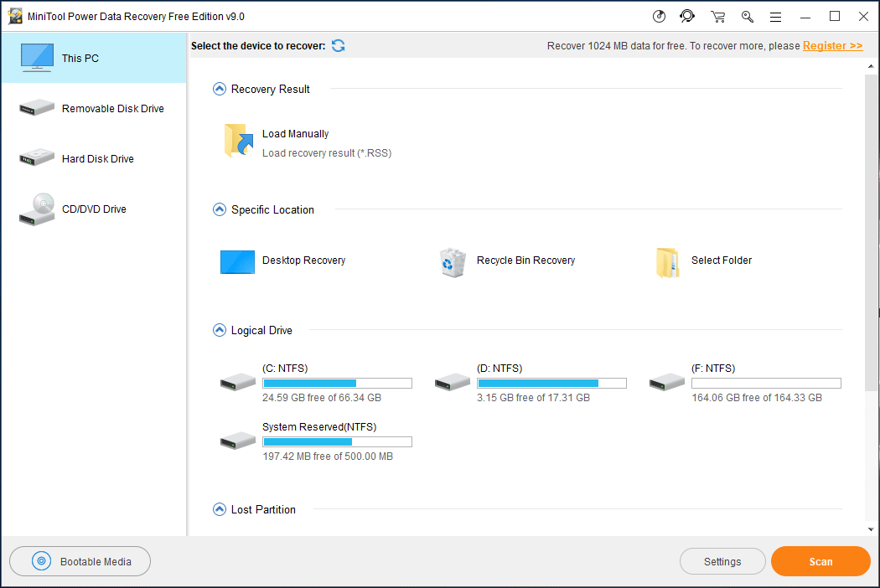
Task: Click the Register link
Action: pos(832,45)
